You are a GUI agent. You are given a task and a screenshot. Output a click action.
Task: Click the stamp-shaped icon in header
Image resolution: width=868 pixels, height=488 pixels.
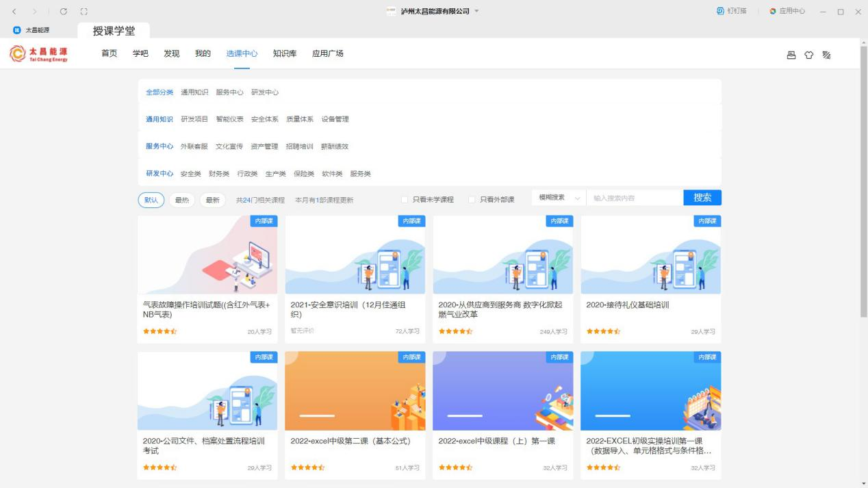tap(791, 55)
